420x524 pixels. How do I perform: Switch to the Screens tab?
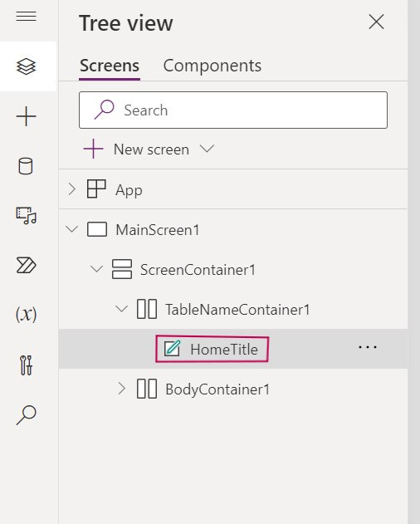tap(110, 66)
